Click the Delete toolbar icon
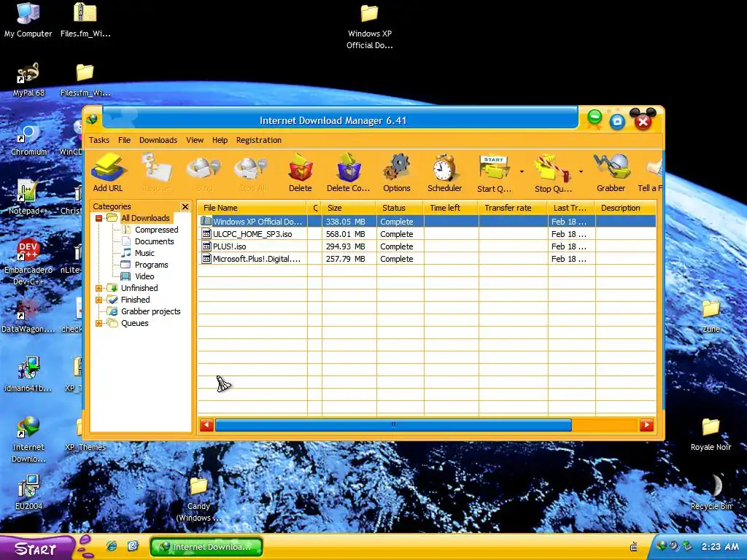The image size is (747, 560). [x=300, y=172]
